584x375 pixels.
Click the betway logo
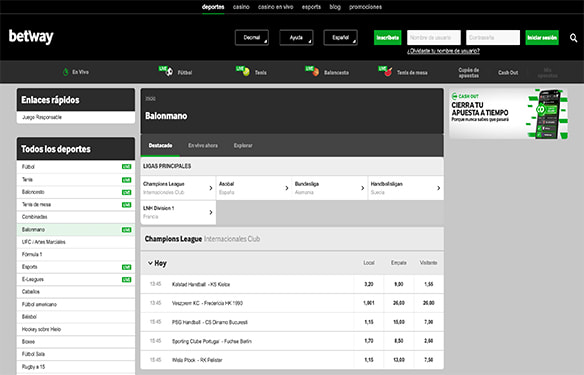coord(31,36)
